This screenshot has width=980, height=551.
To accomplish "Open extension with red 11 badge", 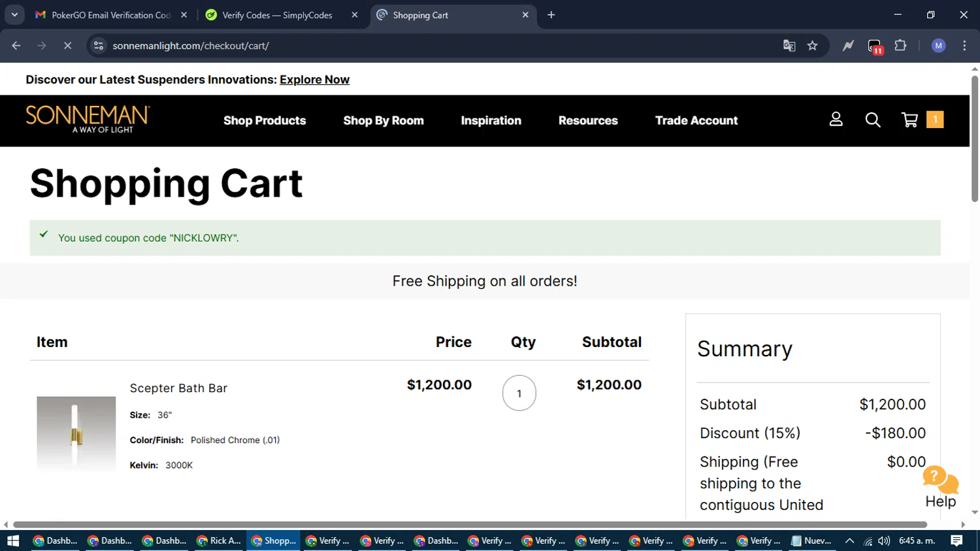I will pos(875,46).
